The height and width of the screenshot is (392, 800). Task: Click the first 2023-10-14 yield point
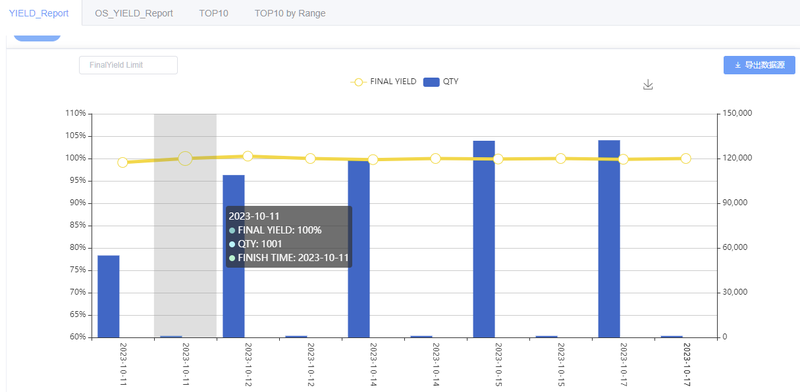(x=373, y=160)
